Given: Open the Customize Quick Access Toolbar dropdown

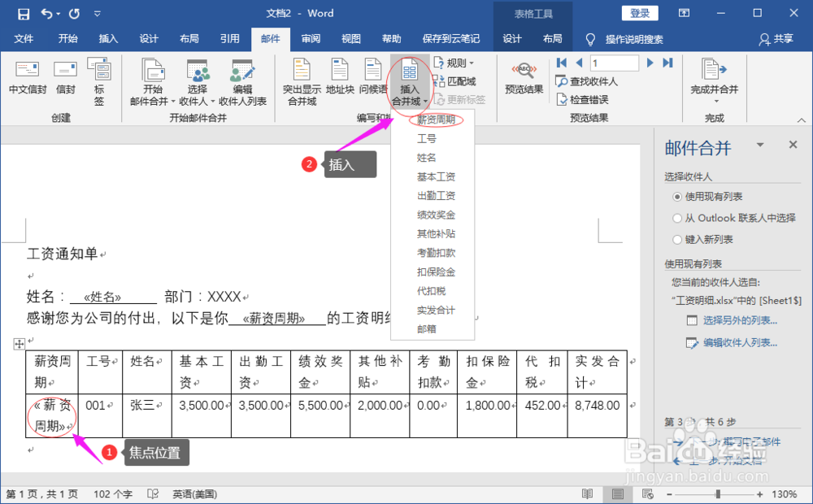Looking at the screenshot, I should [97, 14].
